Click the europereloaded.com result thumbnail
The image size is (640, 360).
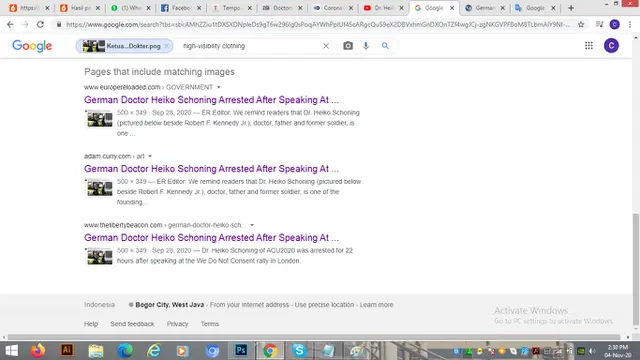(x=99, y=119)
